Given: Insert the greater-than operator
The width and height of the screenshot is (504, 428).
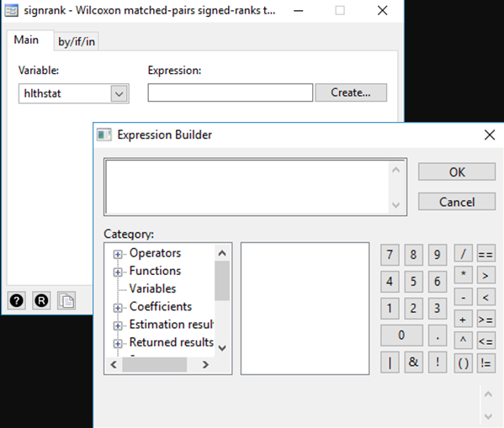Looking at the screenshot, I should point(486,275).
